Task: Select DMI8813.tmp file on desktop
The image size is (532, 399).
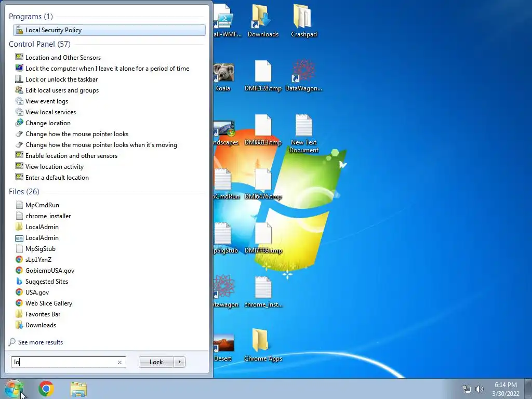Action: [263, 130]
